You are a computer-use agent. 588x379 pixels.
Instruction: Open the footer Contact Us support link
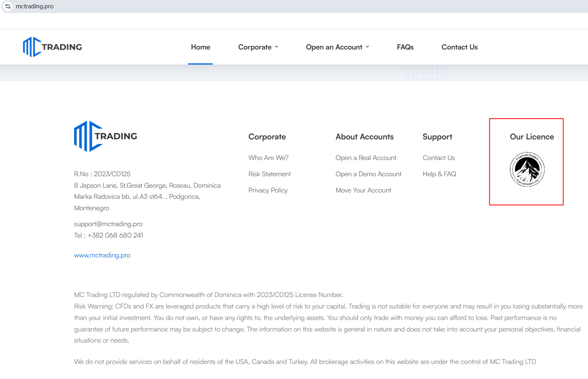pos(438,158)
